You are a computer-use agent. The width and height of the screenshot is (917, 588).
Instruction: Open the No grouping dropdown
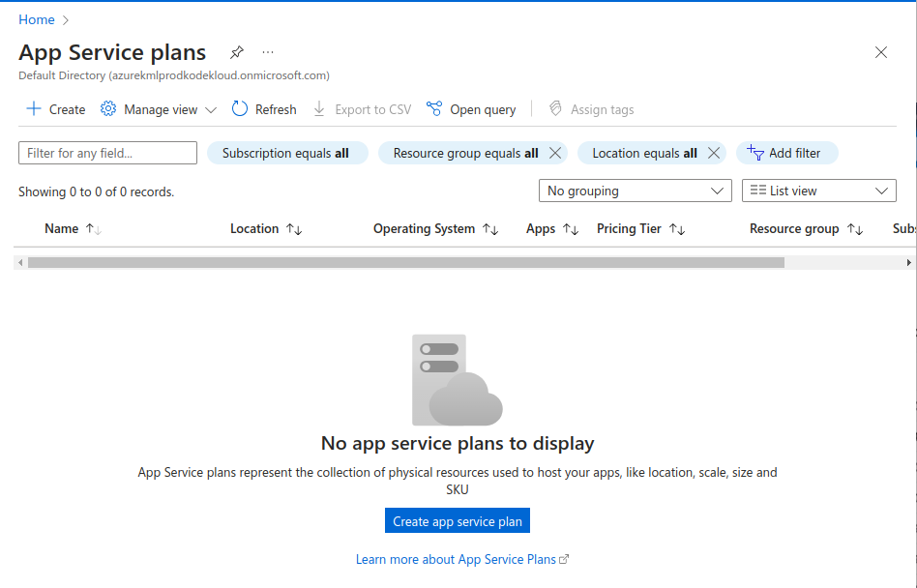[x=635, y=191]
